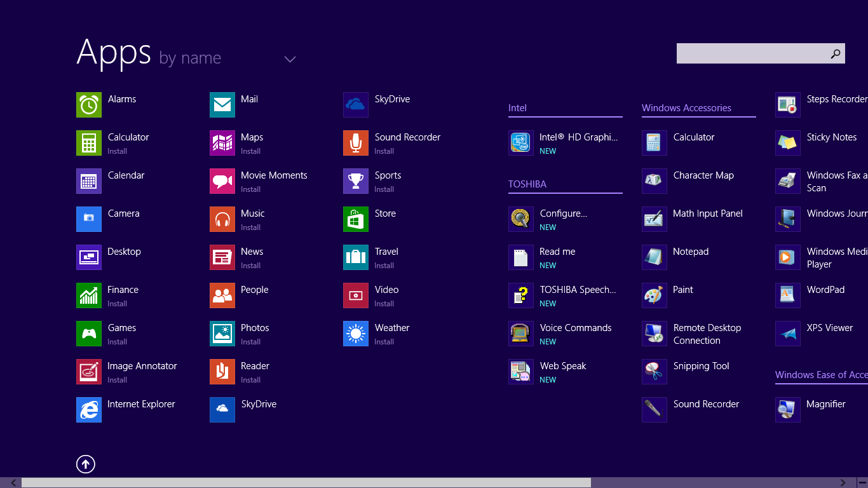Click the Sports trophy icon
This screenshot has height=488, width=868.
(x=356, y=181)
